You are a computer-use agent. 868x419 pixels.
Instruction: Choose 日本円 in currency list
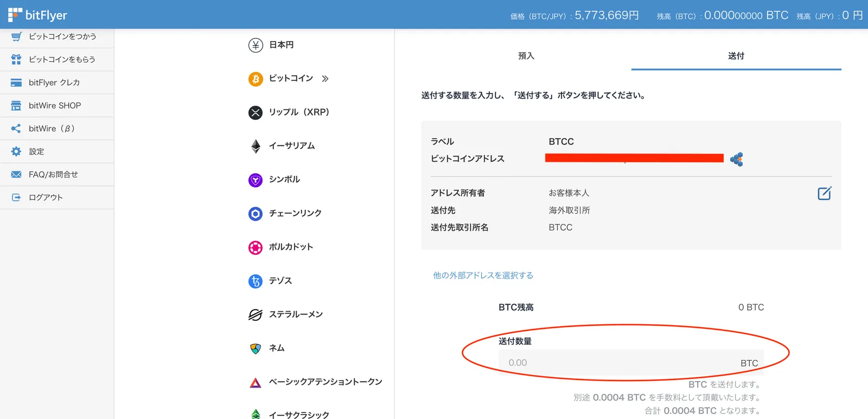282,45
